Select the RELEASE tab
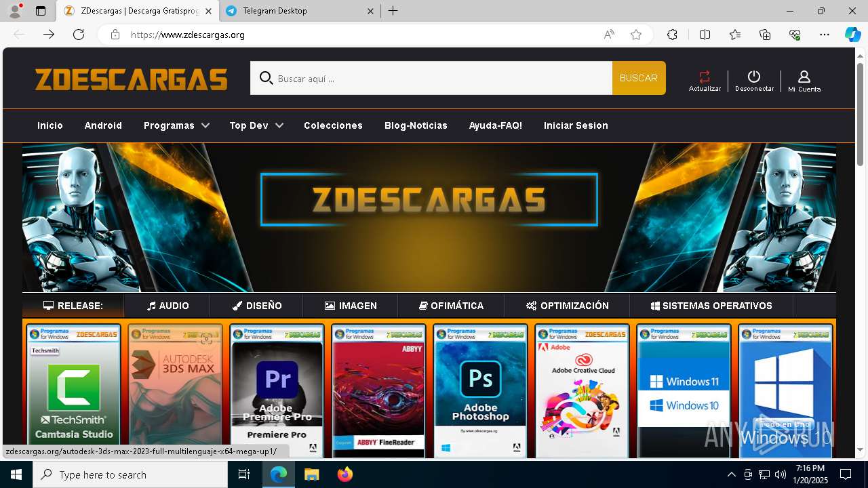 pyautogui.click(x=73, y=306)
